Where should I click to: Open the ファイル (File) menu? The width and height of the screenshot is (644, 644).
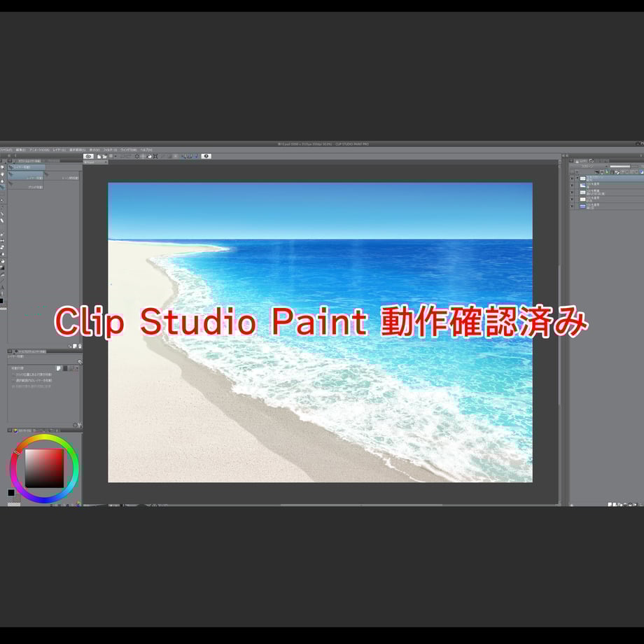point(6,150)
